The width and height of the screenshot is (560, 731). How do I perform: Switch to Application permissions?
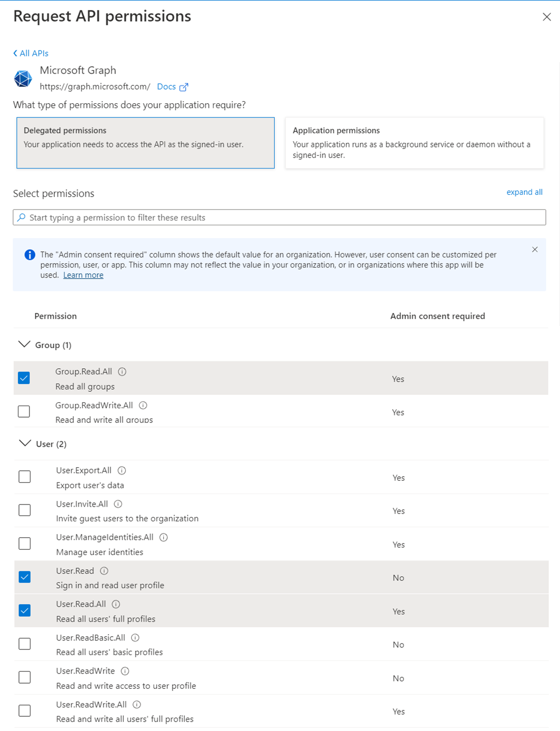tap(414, 143)
